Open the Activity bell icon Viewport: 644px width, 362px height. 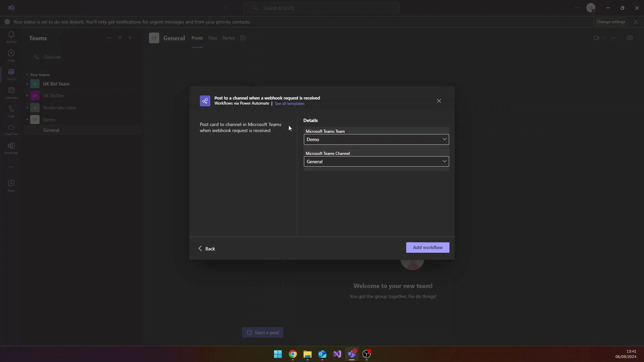tap(11, 37)
